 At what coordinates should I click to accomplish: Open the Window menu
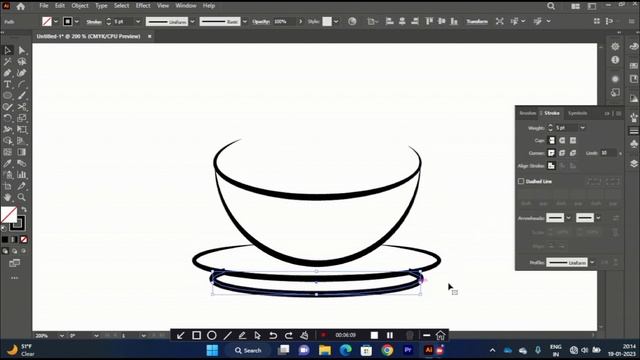pos(186,6)
